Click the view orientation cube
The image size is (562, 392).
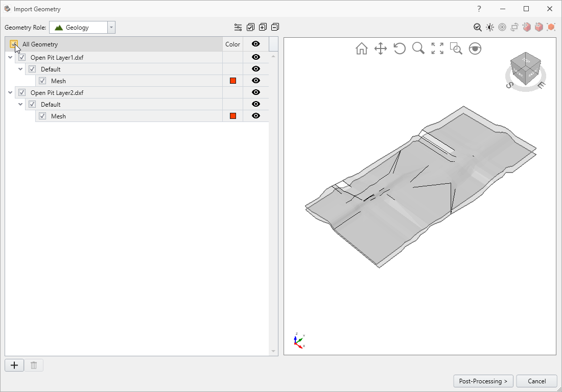pyautogui.click(x=525, y=68)
